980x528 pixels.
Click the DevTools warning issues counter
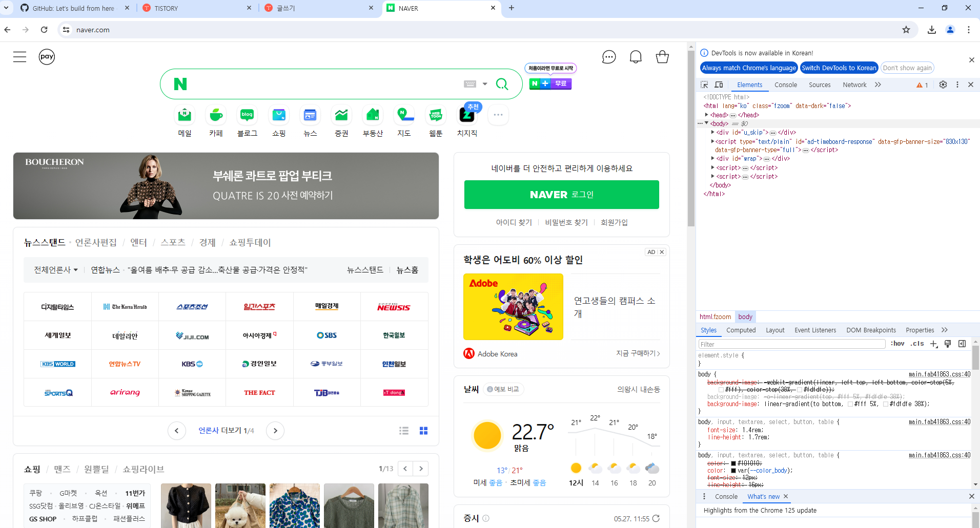tap(923, 85)
